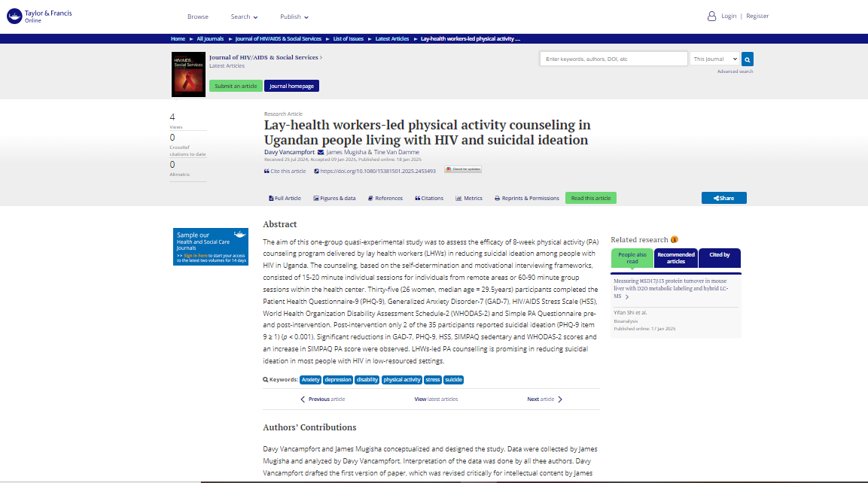Click the Cite this article link

coord(285,171)
